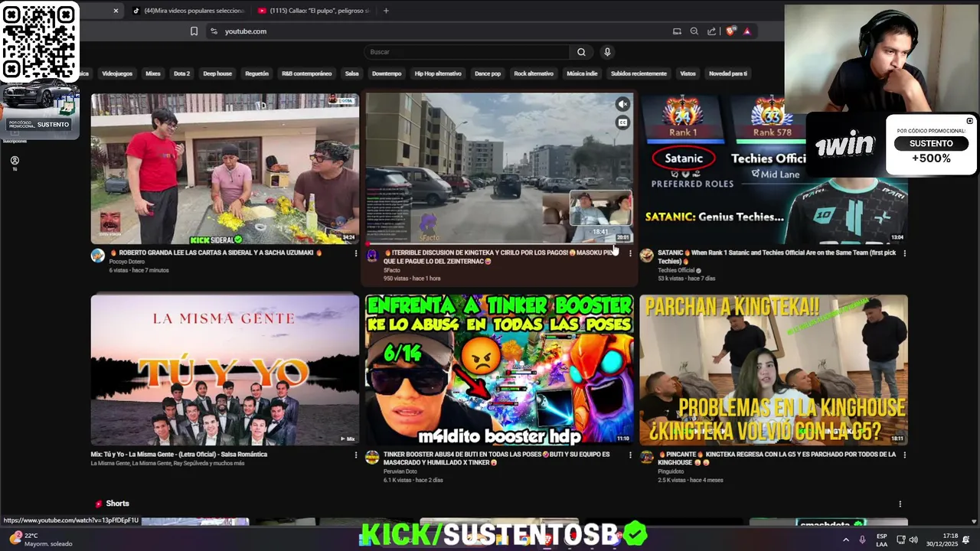Close the current browser tab

pos(116,11)
